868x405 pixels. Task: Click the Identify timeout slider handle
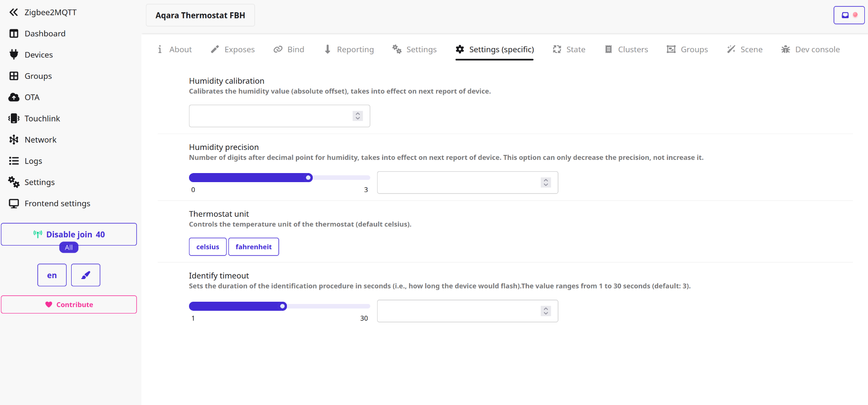283,306
